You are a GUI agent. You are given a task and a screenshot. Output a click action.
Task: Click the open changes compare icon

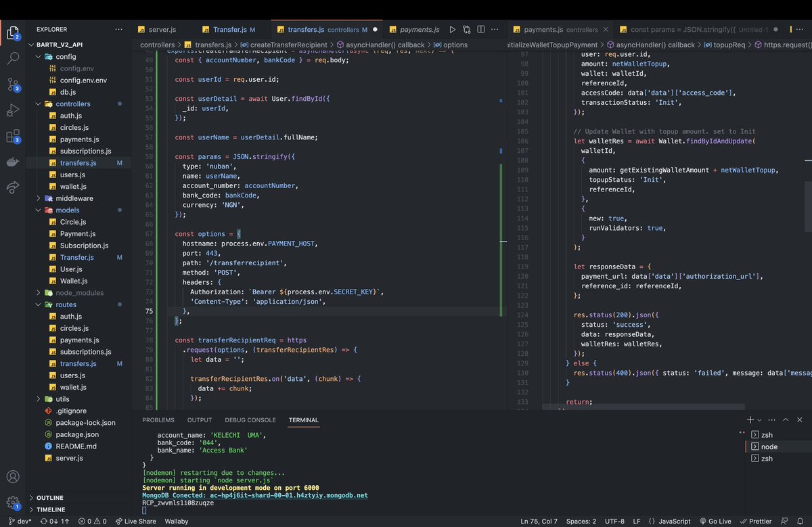click(x=467, y=30)
